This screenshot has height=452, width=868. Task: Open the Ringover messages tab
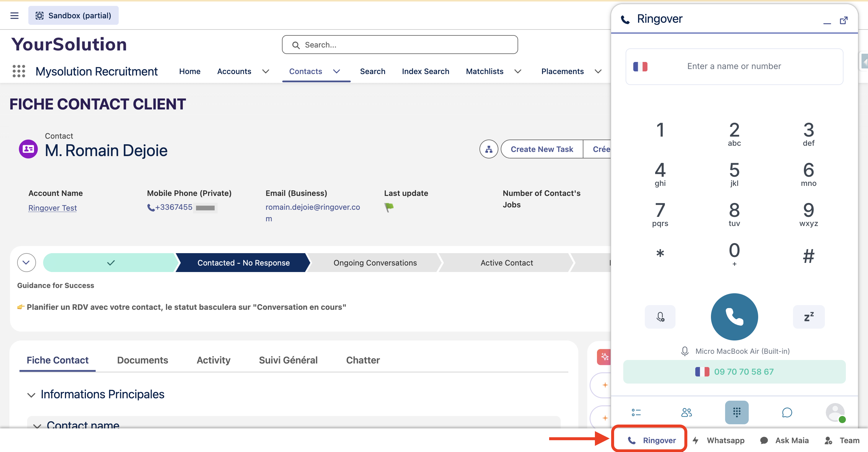(787, 412)
